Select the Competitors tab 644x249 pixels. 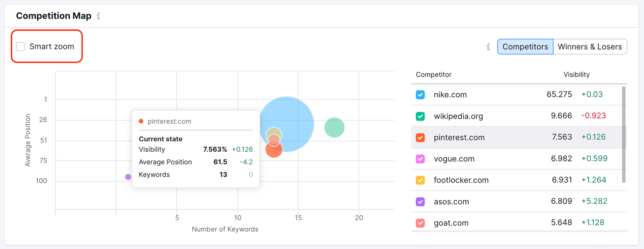pos(525,47)
